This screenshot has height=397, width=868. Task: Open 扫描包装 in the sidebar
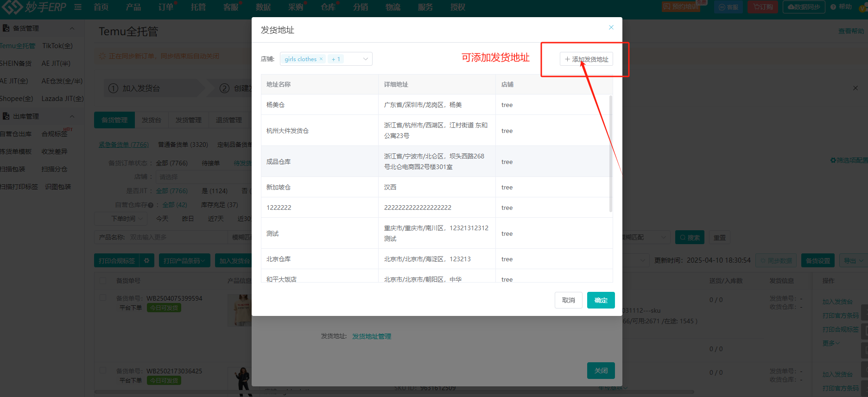[13, 169]
